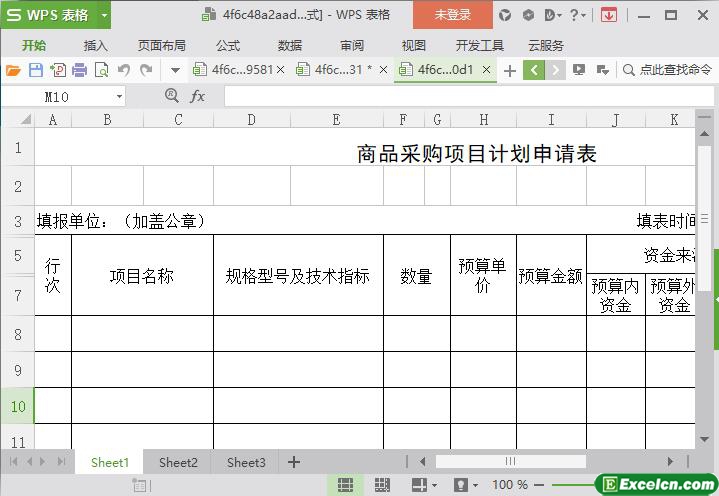Click into the formula bar input
Image resolution: width=719 pixels, height=496 pixels.
click(x=469, y=96)
